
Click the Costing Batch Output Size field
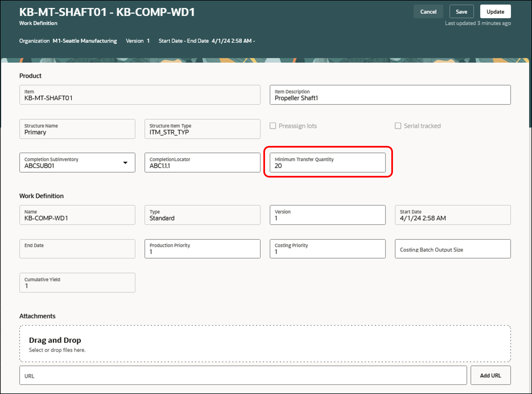click(x=452, y=249)
